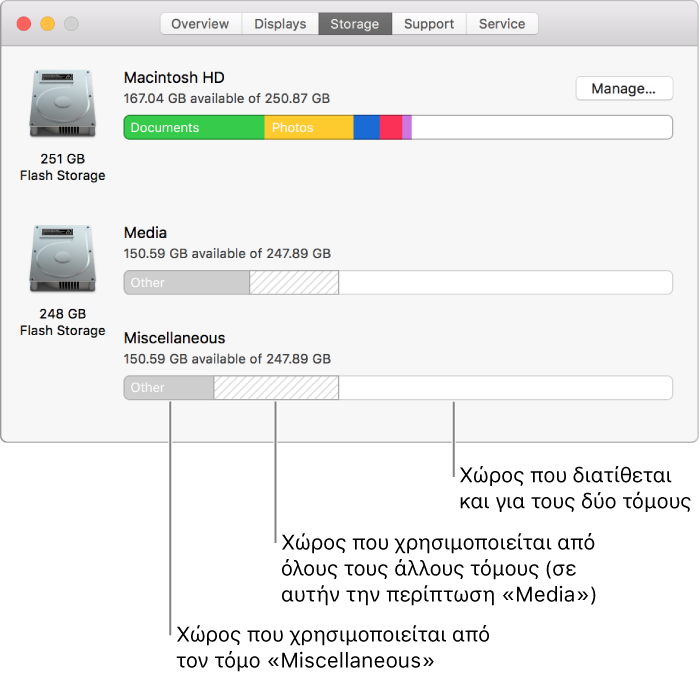Click the Manage... button
This screenshot has height=678, width=700.
point(624,88)
